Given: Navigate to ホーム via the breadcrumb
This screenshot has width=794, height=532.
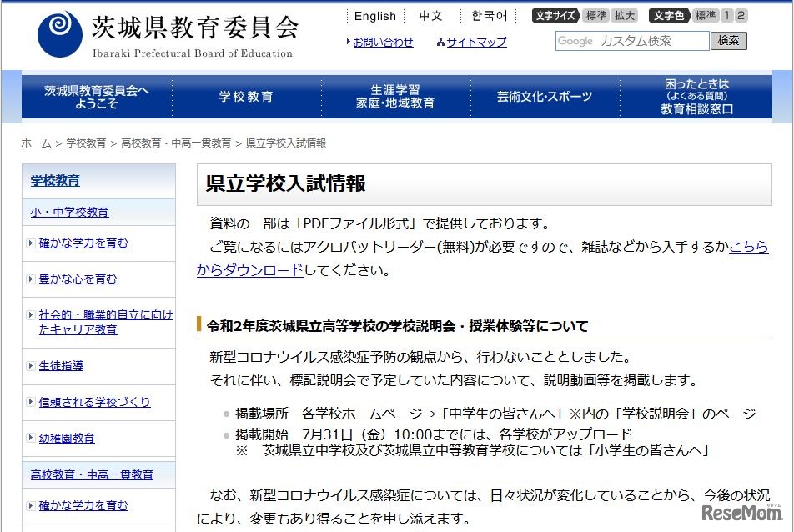Looking at the screenshot, I should (35, 143).
